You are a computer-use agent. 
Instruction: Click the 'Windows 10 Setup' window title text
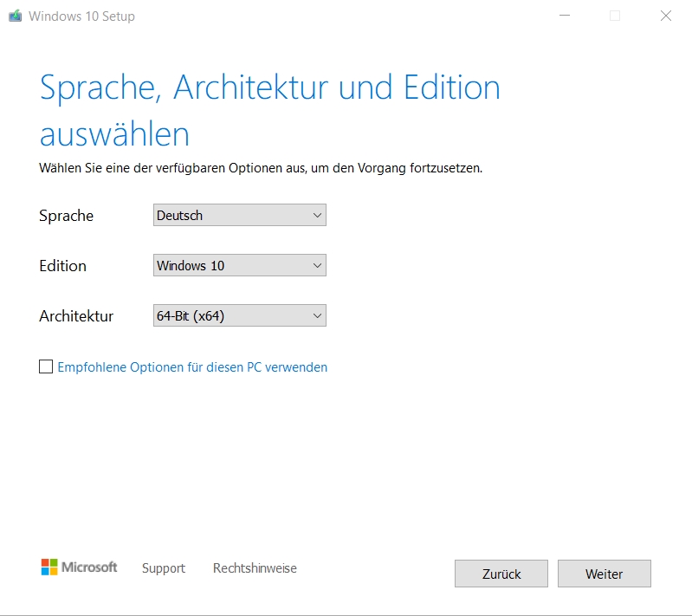pyautogui.click(x=81, y=16)
